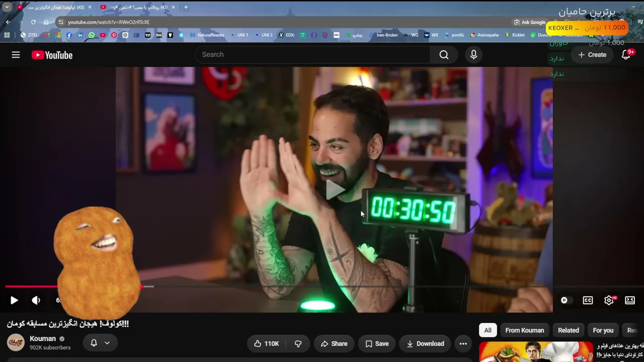Mute the video volume speaker
Viewport: 644px width, 362px height.
pyautogui.click(x=36, y=300)
